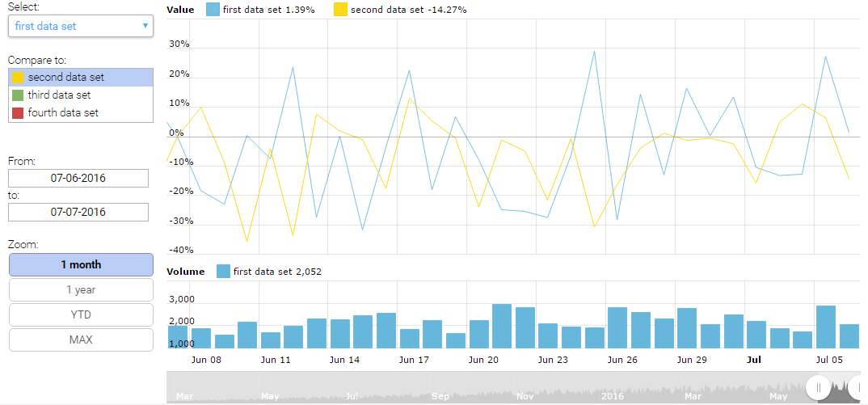Click the Volume panel's blue legend marker
The width and height of the screenshot is (868, 405).
[224, 272]
